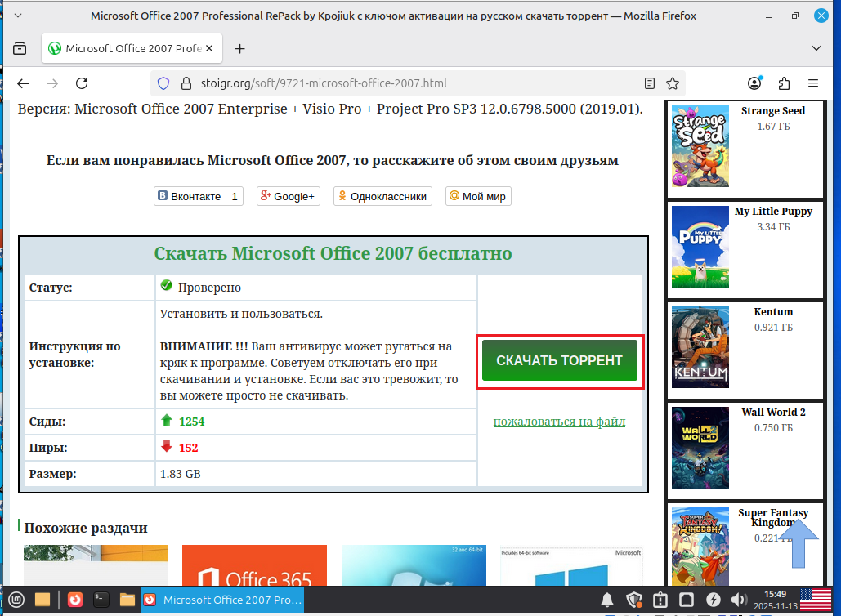Open the clock showing 15:49

775,600
